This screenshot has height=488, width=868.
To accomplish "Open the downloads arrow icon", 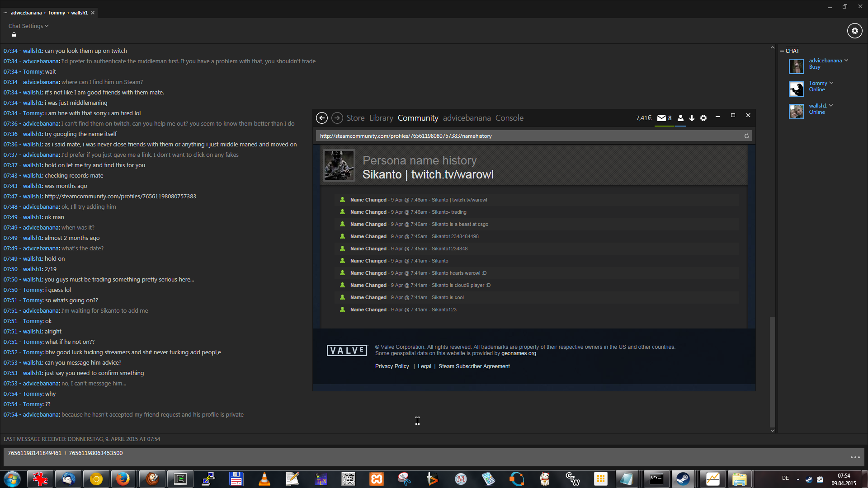I will 692,118.
